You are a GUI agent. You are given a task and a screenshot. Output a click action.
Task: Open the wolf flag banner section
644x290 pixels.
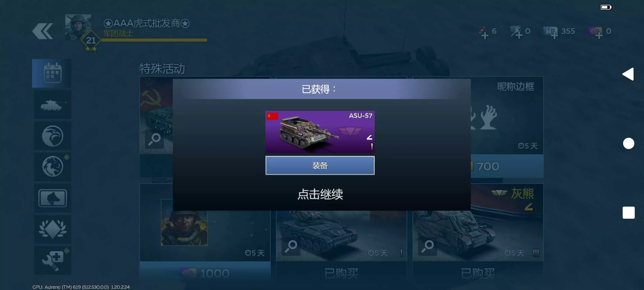coord(53,198)
